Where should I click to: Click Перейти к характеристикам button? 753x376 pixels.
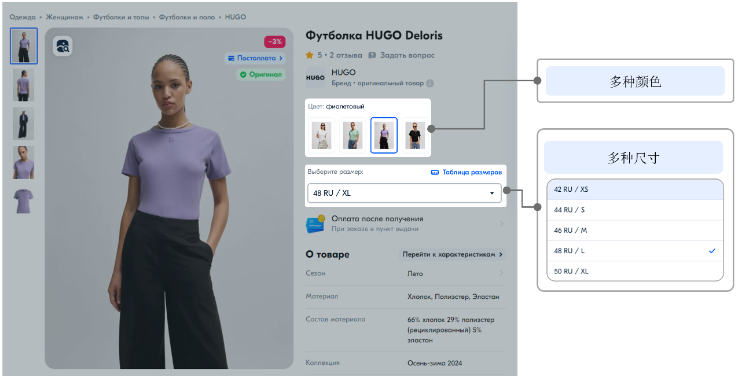point(452,255)
